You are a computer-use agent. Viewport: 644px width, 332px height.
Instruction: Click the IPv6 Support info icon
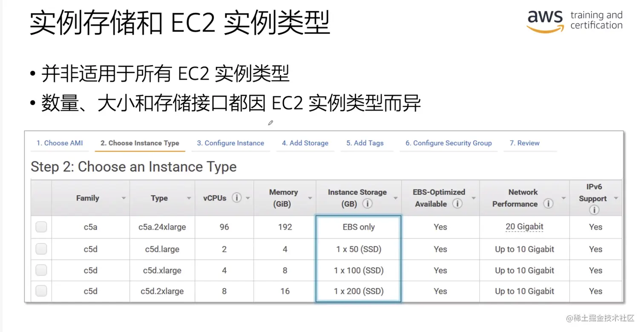(x=594, y=210)
